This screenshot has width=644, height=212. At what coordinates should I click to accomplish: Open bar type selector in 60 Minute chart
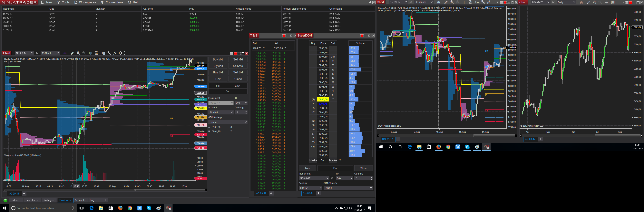point(438,2)
